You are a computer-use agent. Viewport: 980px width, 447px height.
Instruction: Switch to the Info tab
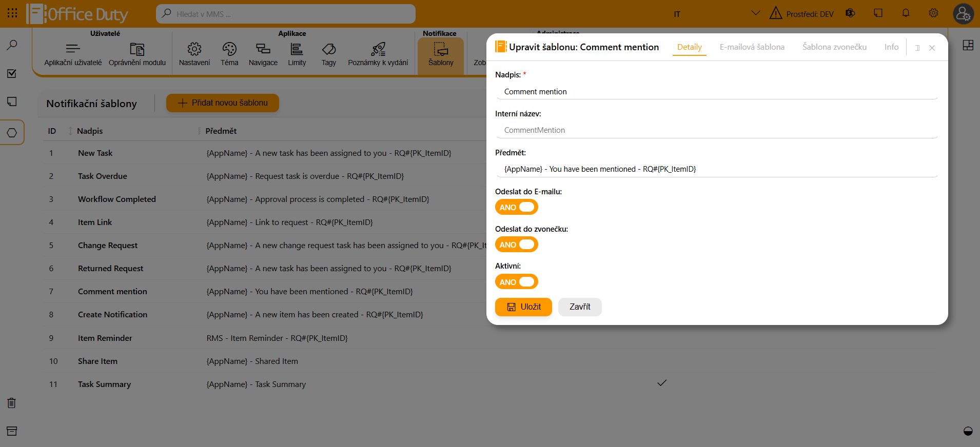click(892, 47)
